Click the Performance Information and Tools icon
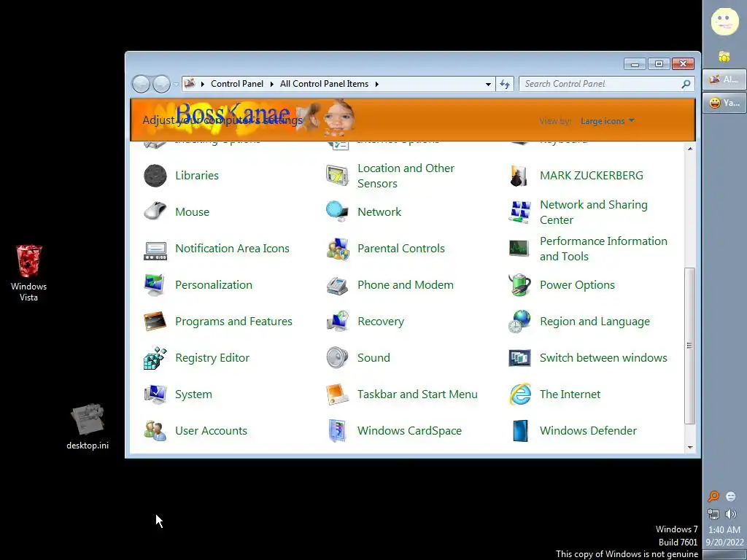Screen dimensions: 747x560 tap(519, 249)
